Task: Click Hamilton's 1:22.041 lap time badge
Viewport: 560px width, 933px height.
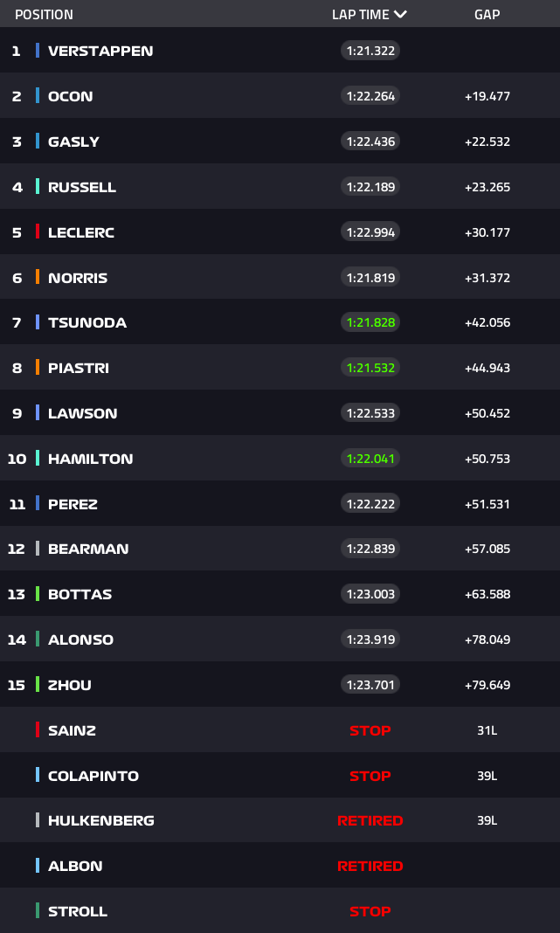Action: 370,458
